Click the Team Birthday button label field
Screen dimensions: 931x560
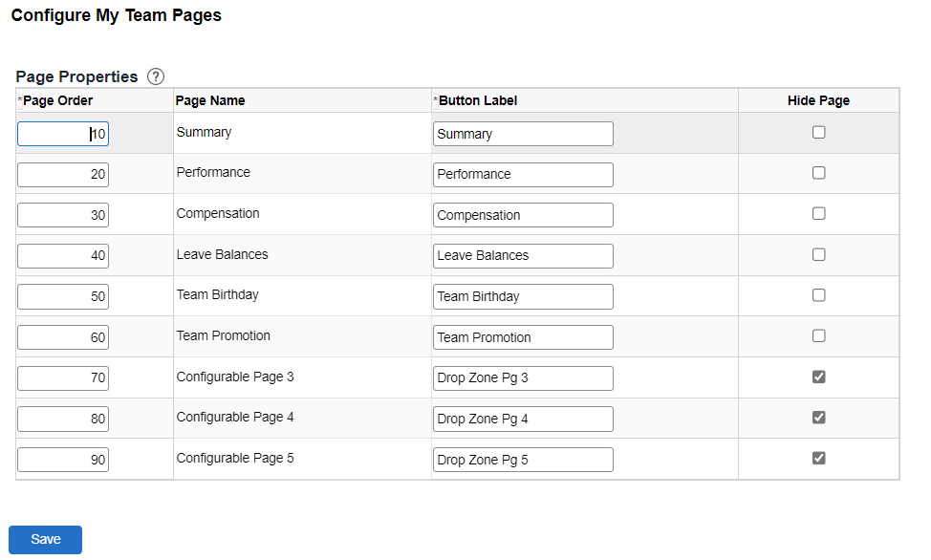523,296
